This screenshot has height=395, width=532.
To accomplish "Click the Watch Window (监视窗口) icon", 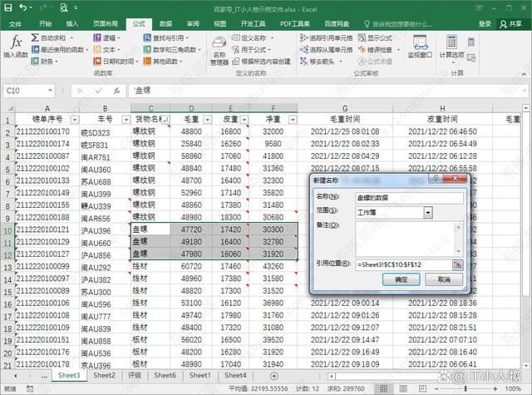I will pyautogui.click(x=420, y=46).
